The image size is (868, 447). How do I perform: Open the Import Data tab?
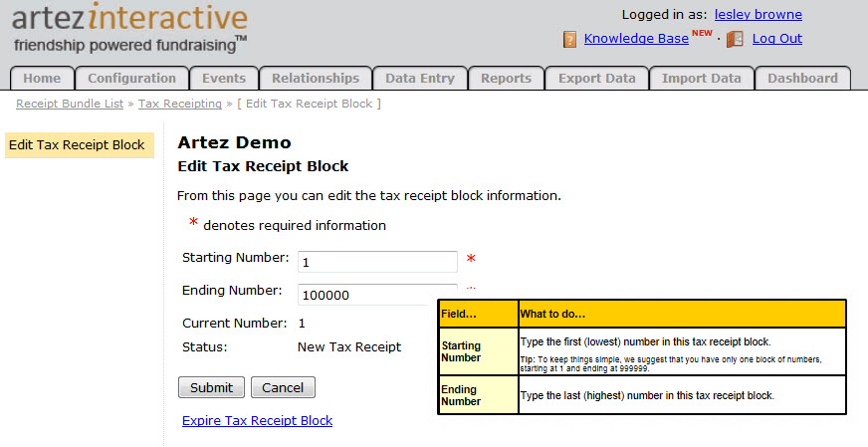pyautogui.click(x=701, y=79)
